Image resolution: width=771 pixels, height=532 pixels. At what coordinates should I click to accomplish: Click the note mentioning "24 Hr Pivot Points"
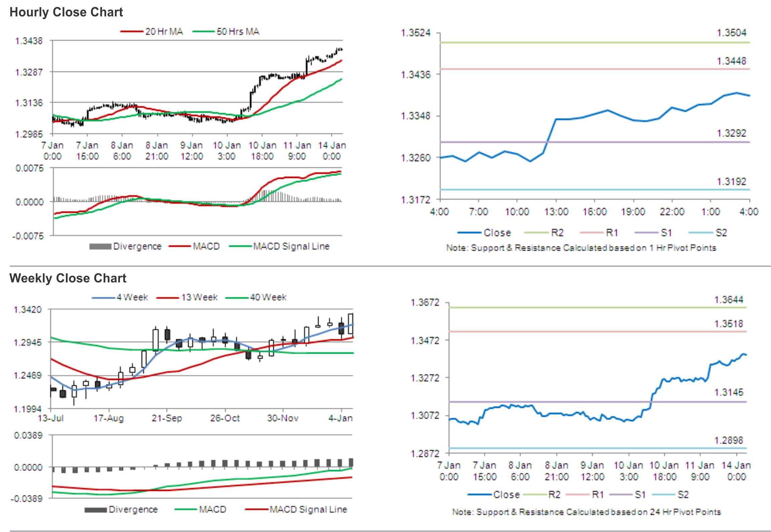click(x=587, y=512)
